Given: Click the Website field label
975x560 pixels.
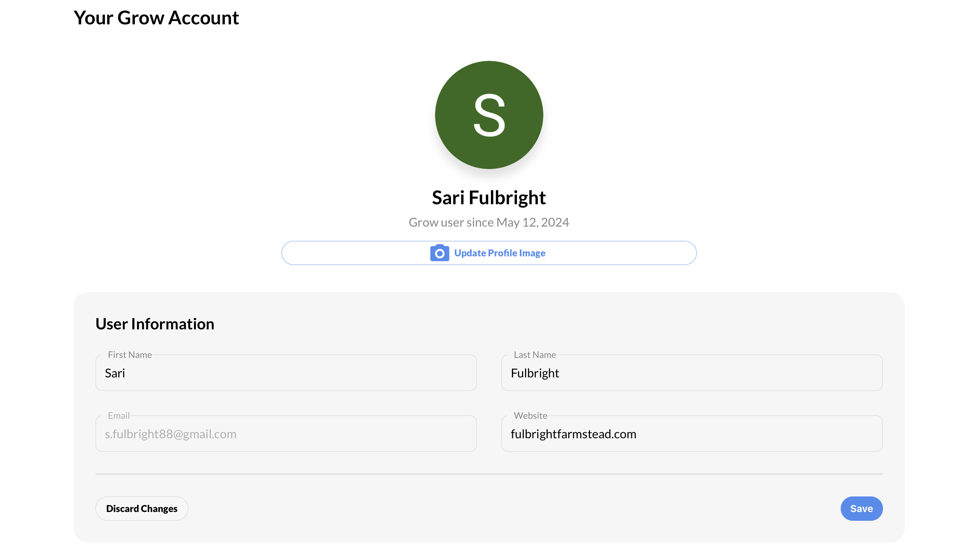Looking at the screenshot, I should (x=530, y=415).
